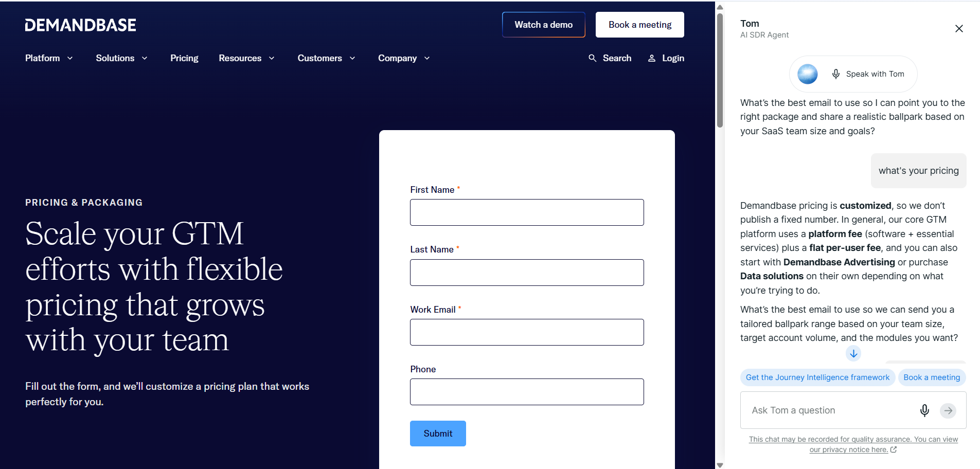Click the scroll-to-bottom down arrow in chat
The height and width of the screenshot is (469, 980).
[853, 354]
